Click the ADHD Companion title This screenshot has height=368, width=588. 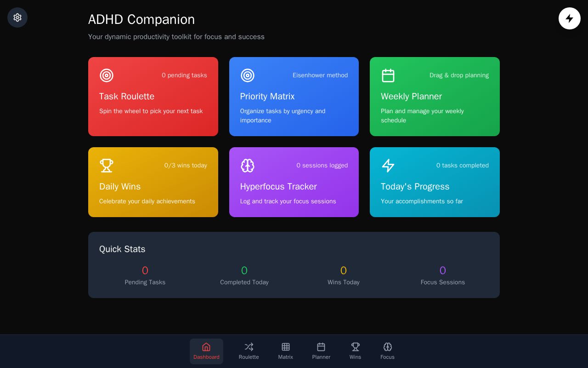pos(141,19)
